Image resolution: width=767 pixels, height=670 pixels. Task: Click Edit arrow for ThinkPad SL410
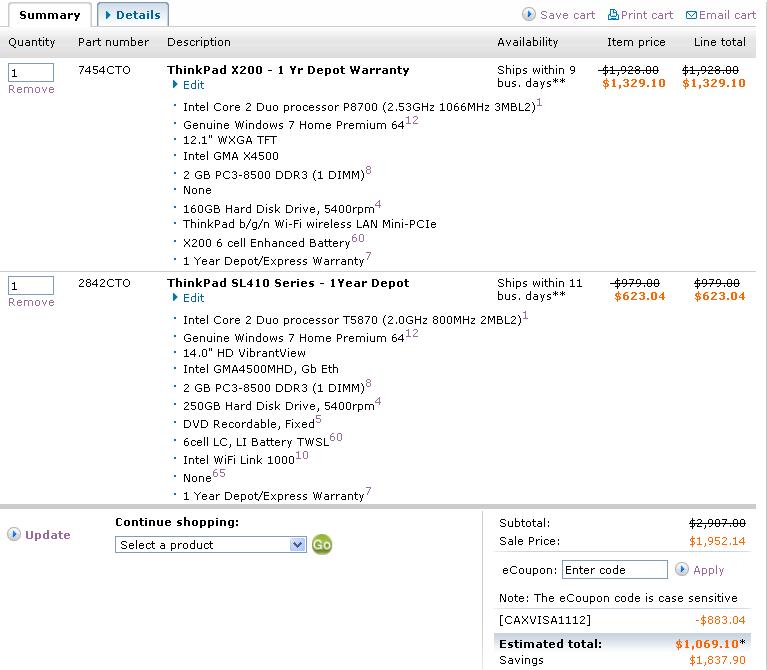[175, 298]
